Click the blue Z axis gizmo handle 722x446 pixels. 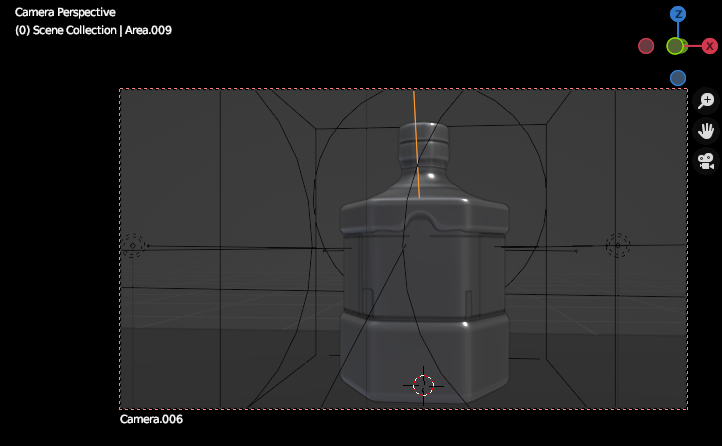tap(678, 14)
